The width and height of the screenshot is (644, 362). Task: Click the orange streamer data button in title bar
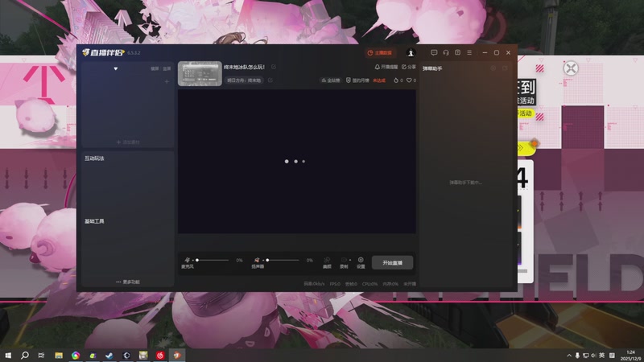click(379, 52)
